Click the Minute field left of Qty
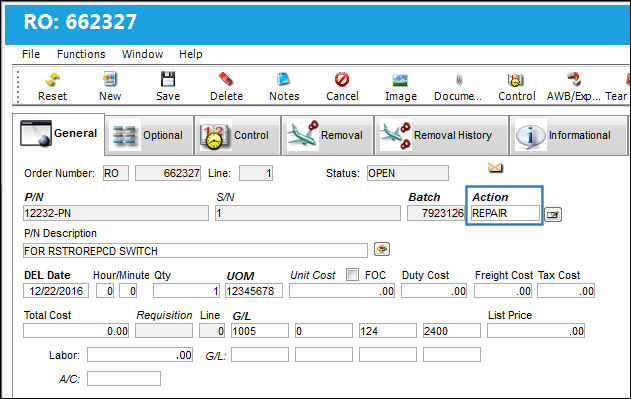 [x=128, y=291]
